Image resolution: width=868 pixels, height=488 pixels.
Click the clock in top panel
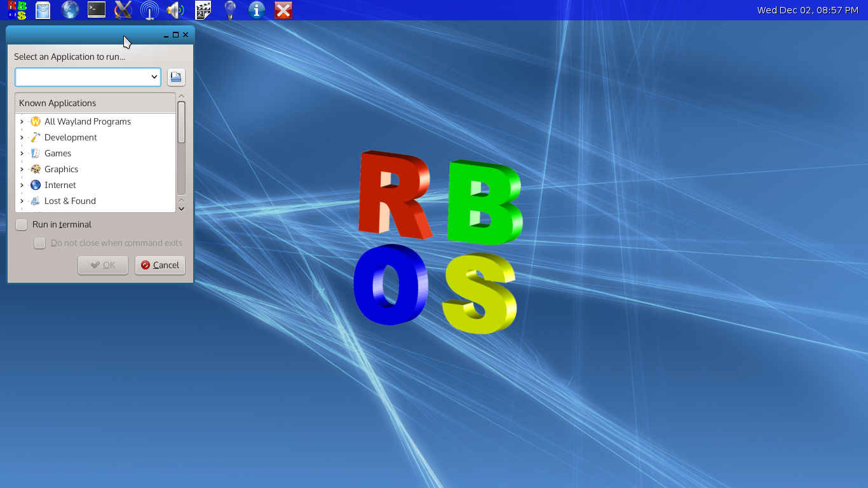[808, 10]
